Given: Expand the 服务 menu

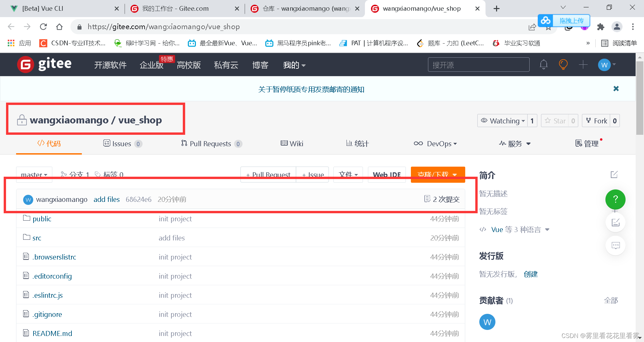Looking at the screenshot, I should pos(515,144).
